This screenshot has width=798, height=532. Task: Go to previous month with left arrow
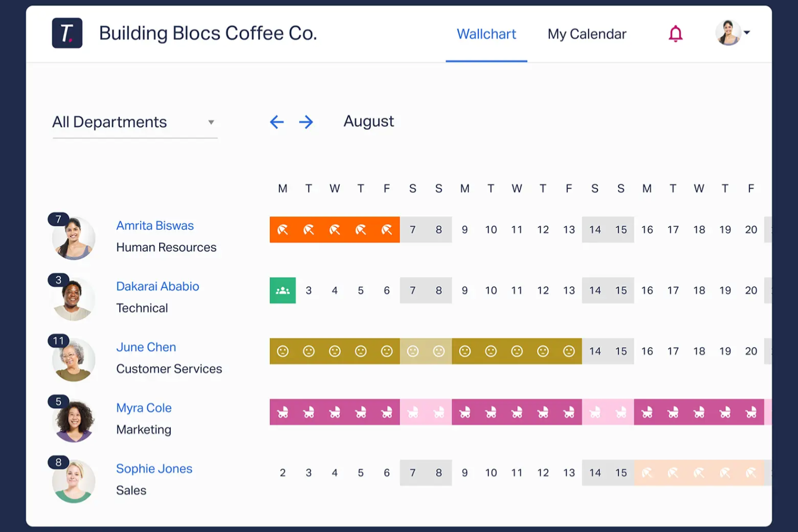coord(277,122)
